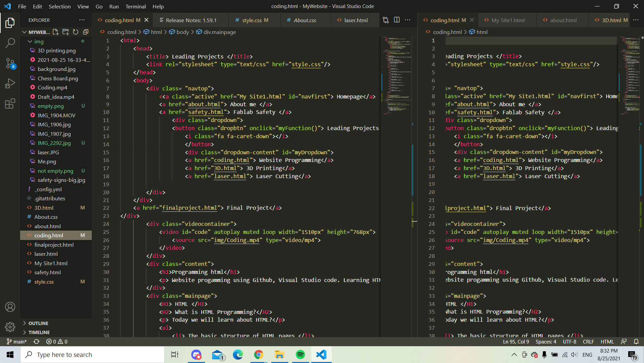Click the Windows taskbar search box
644x363 pixels.
point(92,355)
